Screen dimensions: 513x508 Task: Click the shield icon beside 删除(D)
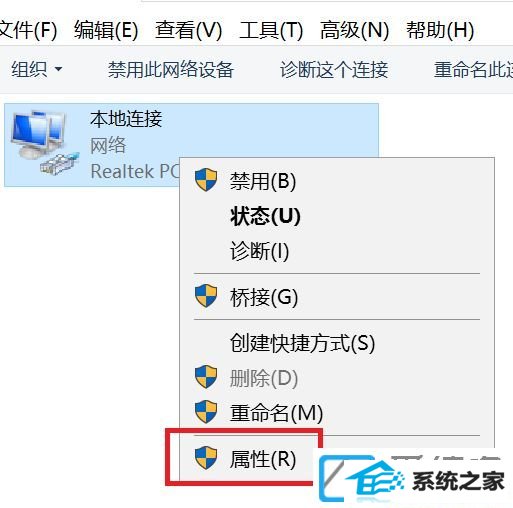click(206, 377)
